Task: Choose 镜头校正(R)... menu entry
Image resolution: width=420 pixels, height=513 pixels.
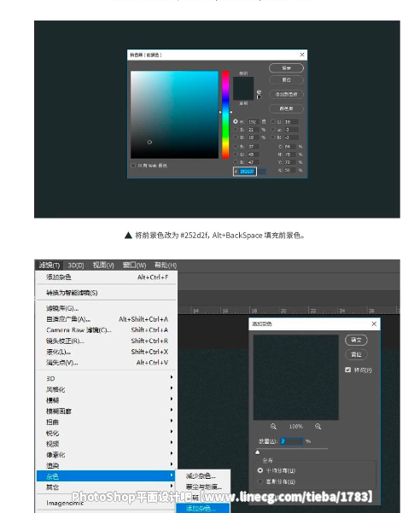Action: coord(107,341)
